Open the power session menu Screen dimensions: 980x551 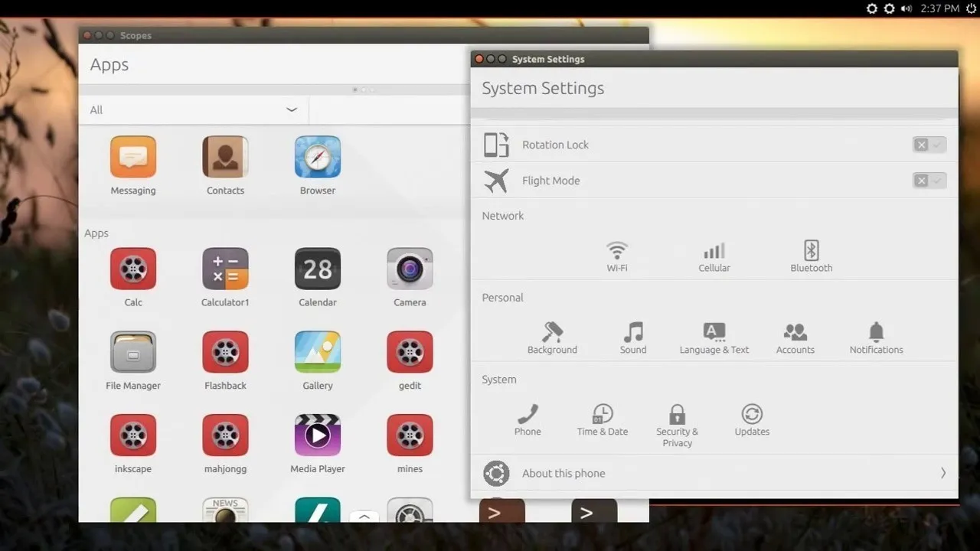coord(971,8)
